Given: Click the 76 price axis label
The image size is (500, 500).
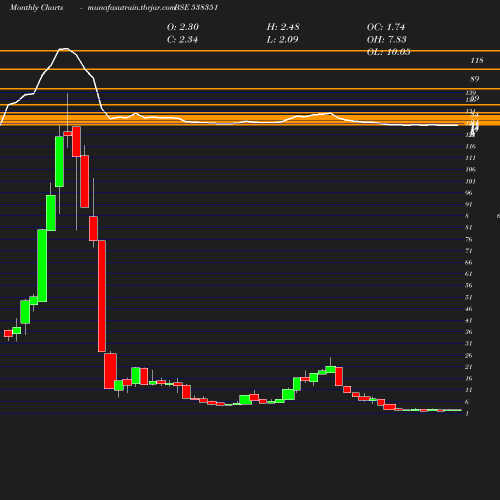Looking at the screenshot, I should pos(469,239).
